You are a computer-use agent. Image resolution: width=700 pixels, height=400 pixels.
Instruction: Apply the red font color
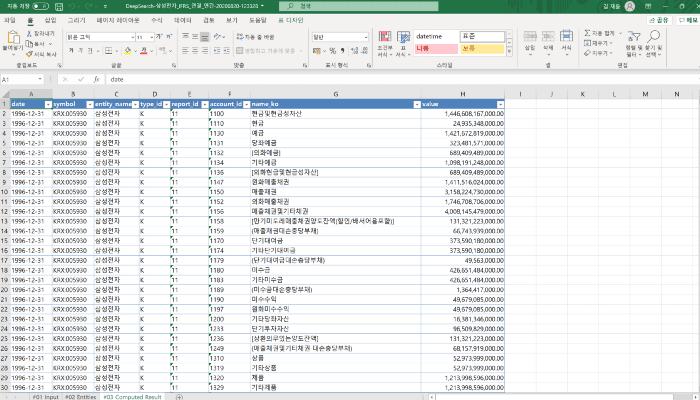pos(144,51)
